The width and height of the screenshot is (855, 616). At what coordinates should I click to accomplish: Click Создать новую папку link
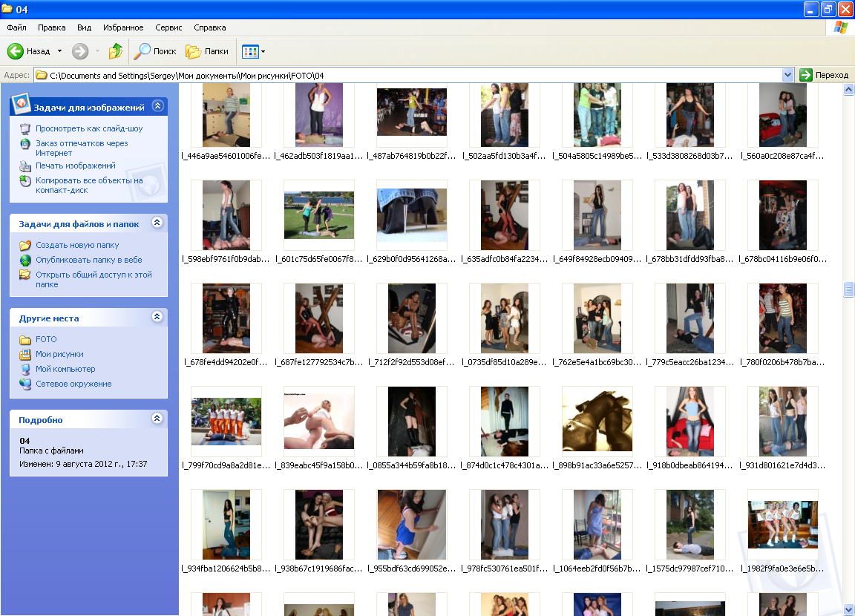(x=77, y=246)
